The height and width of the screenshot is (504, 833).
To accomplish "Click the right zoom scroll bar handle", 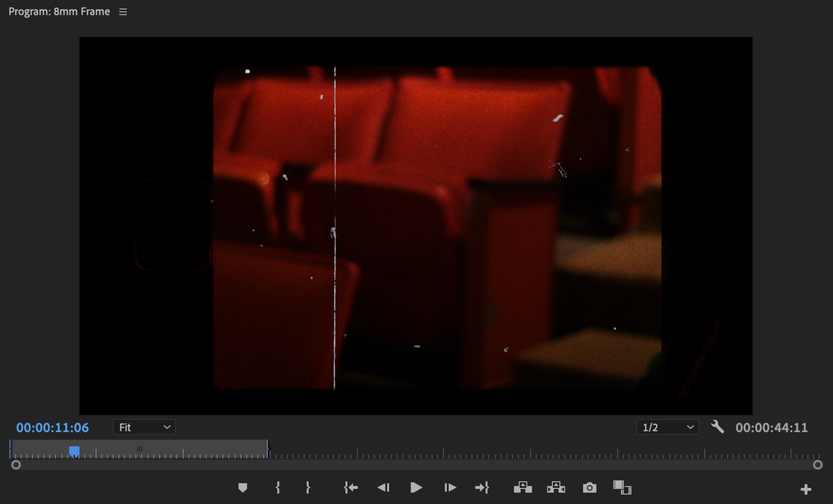I will 818,465.
